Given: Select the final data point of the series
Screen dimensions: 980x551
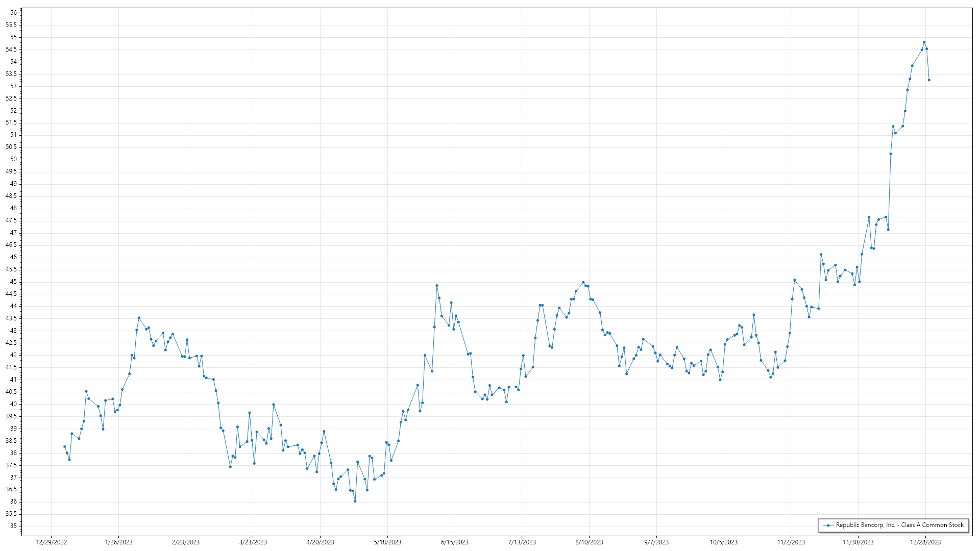Looking at the screenshot, I should click(x=929, y=80).
